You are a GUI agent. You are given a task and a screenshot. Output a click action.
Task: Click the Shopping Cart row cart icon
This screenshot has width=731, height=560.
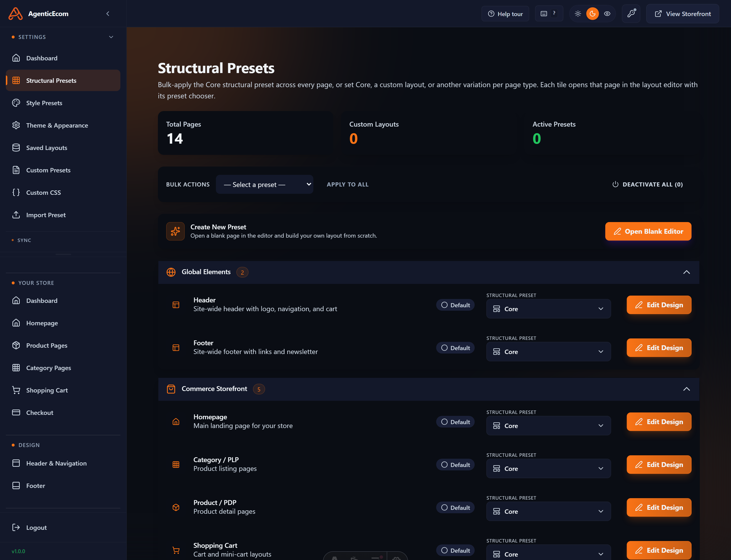pyautogui.click(x=176, y=550)
